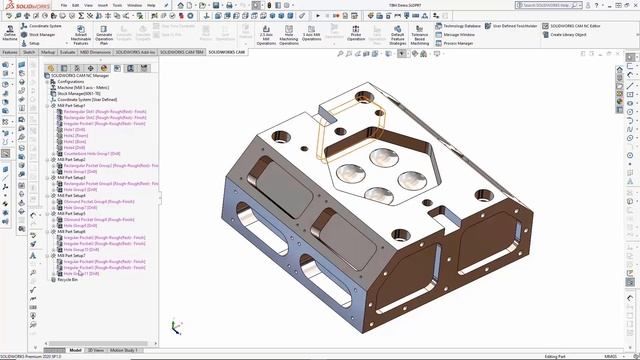
Task: Open the Edit menu
Action: pyautogui.click(x=76, y=5)
